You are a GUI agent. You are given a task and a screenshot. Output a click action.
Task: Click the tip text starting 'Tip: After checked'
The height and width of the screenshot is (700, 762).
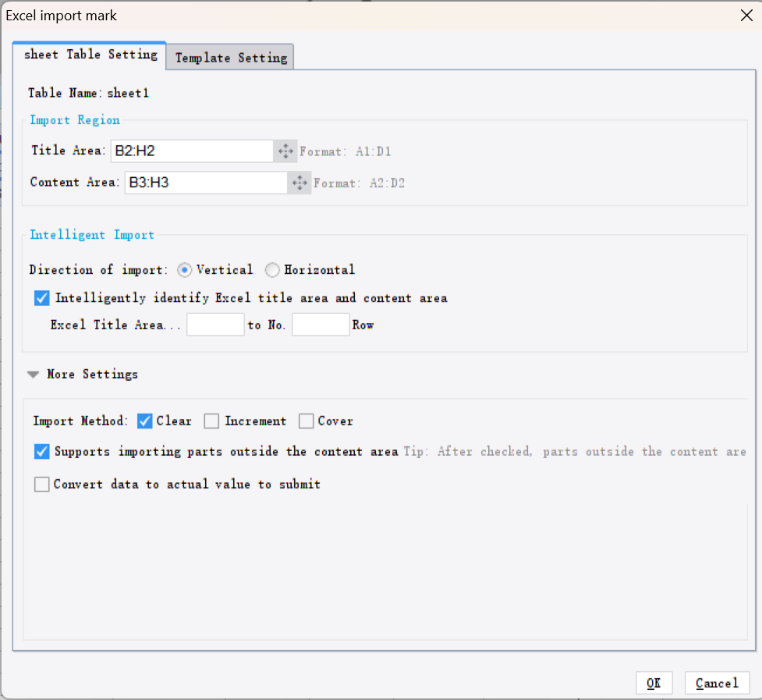tap(575, 452)
